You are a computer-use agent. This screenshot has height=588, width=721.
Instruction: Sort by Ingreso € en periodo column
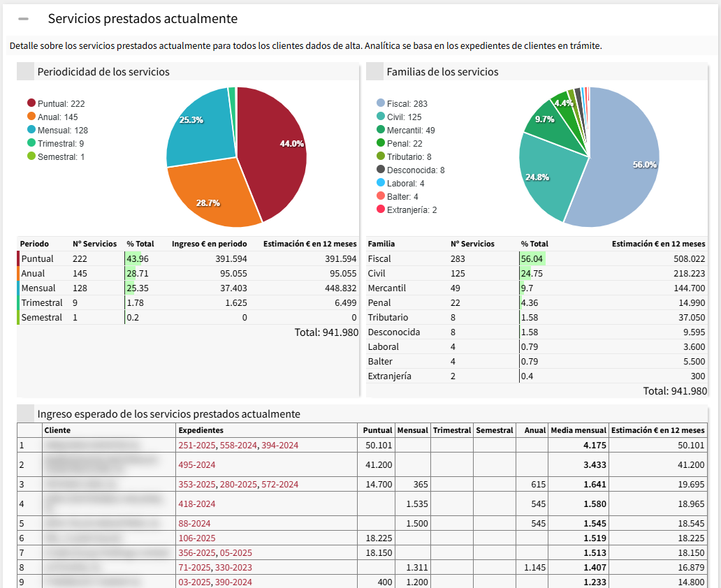pyautogui.click(x=209, y=244)
